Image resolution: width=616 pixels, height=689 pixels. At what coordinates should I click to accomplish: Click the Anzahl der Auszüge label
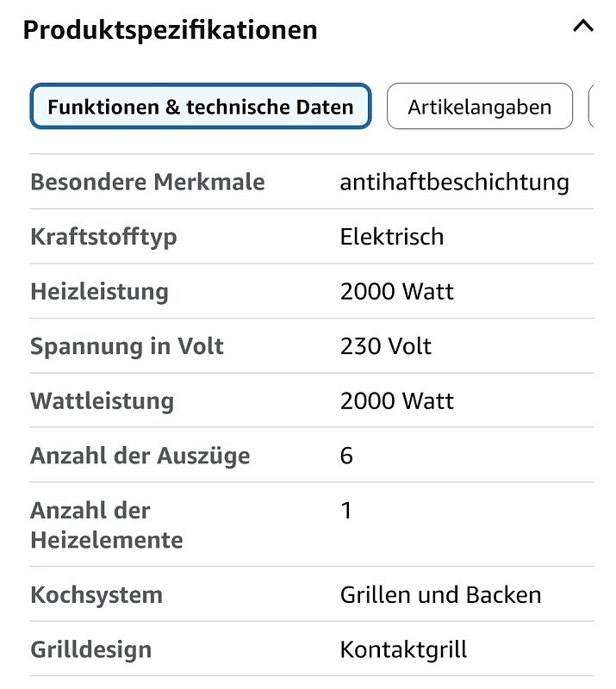[x=140, y=456]
